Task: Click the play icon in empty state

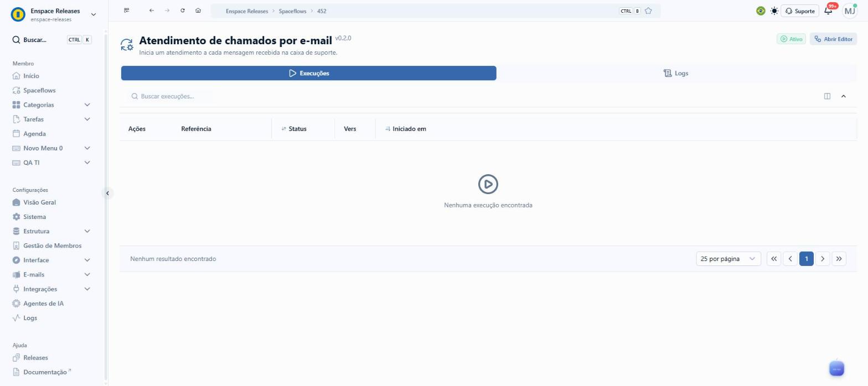Action: click(488, 184)
